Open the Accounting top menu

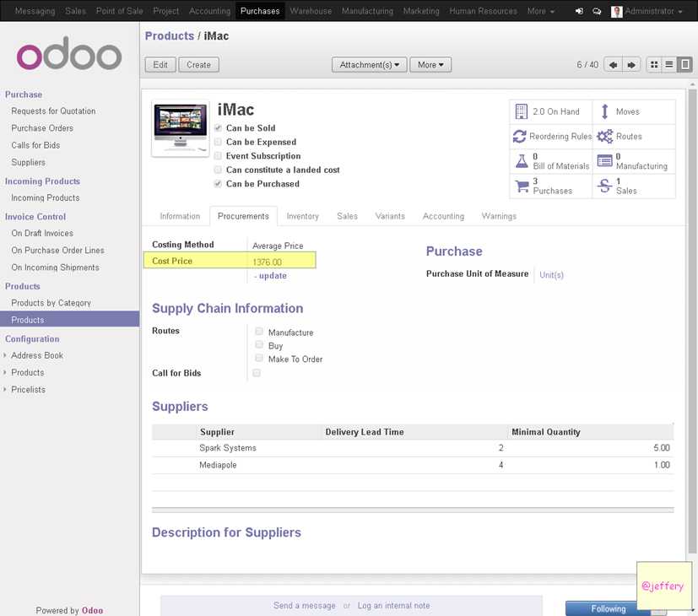pyautogui.click(x=209, y=11)
